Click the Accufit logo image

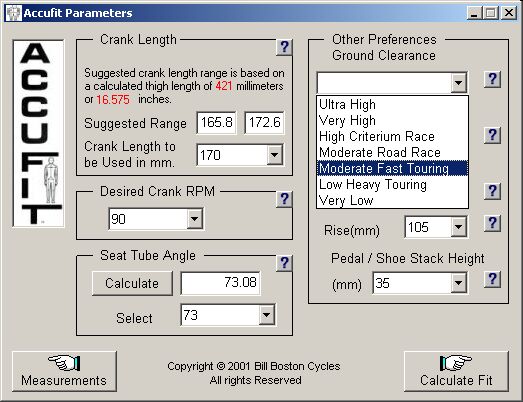[x=38, y=133]
